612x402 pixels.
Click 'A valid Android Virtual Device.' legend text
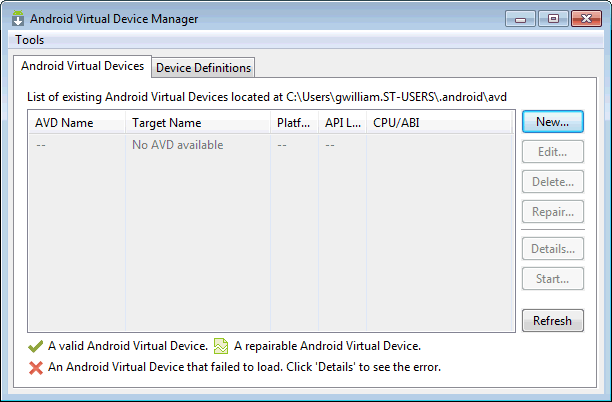pyautogui.click(x=128, y=346)
